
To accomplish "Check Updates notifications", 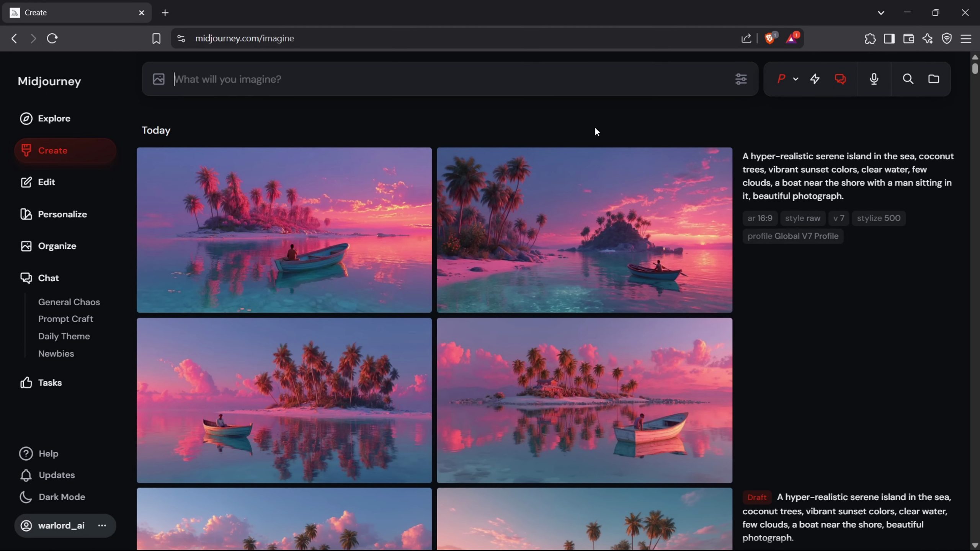I will 47,475.
